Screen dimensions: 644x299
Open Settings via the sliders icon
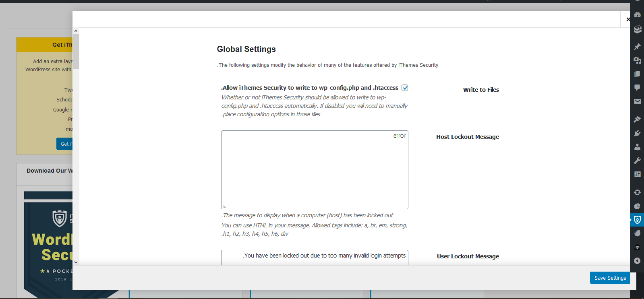click(637, 174)
